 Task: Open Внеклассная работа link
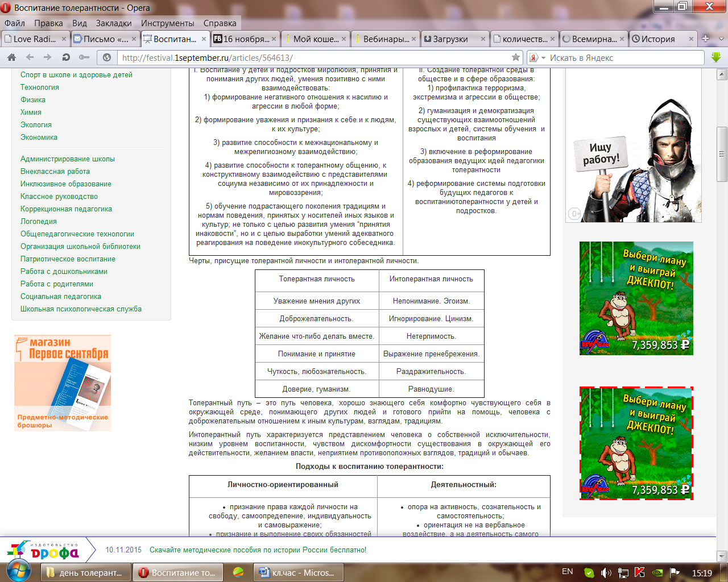(55, 171)
